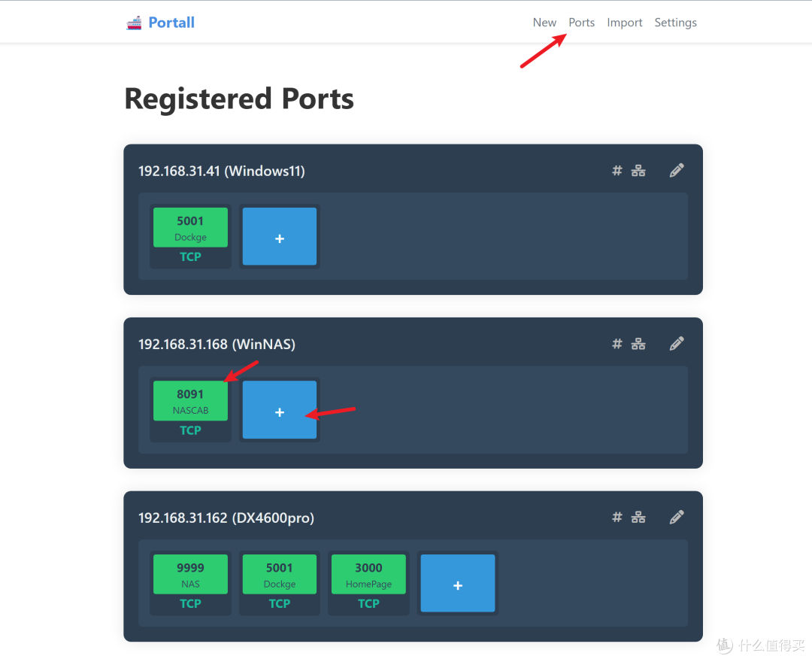This screenshot has height=662, width=812.
Task: Click the hash icon on the WinNAS card
Action: pyautogui.click(x=617, y=343)
